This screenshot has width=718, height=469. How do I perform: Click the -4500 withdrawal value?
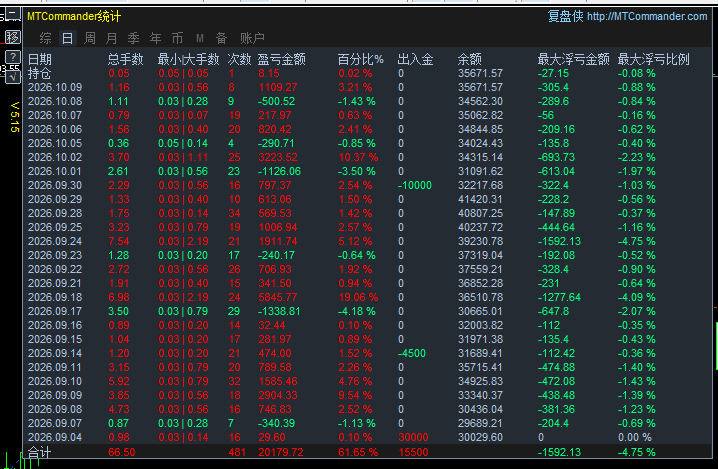tap(412, 353)
